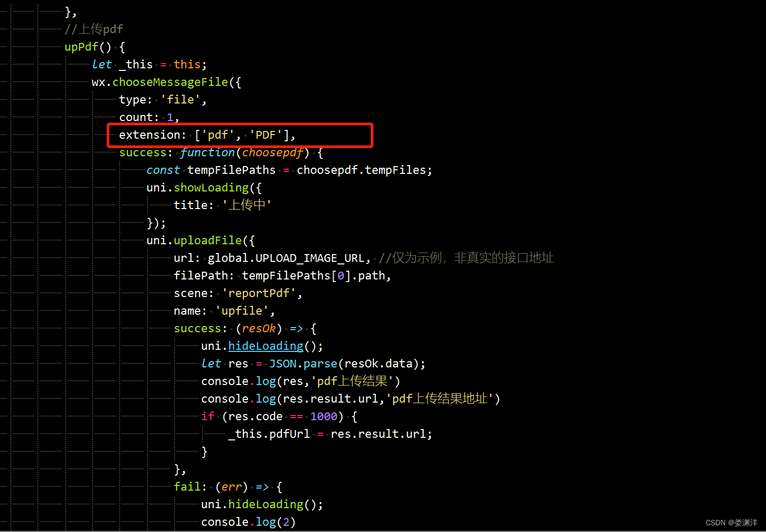The image size is (766, 532).
Task: Click the "name: 'upfile'," line
Action: [224, 311]
